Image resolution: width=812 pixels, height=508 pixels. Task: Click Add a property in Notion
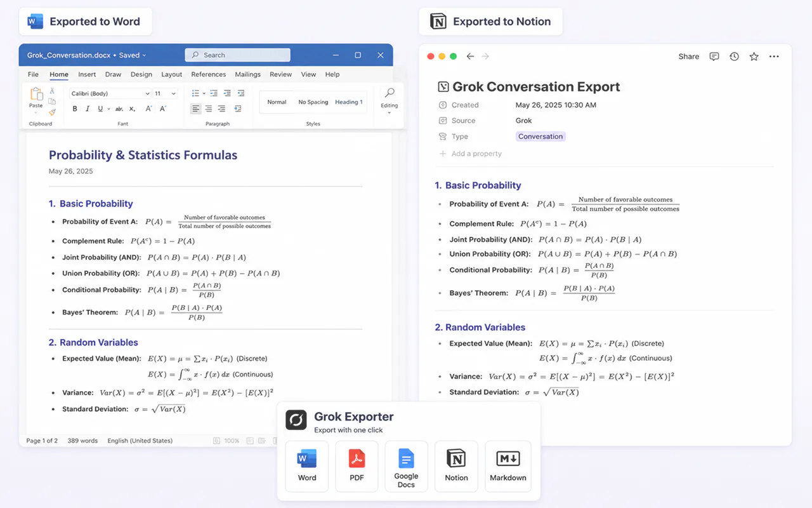pos(470,154)
